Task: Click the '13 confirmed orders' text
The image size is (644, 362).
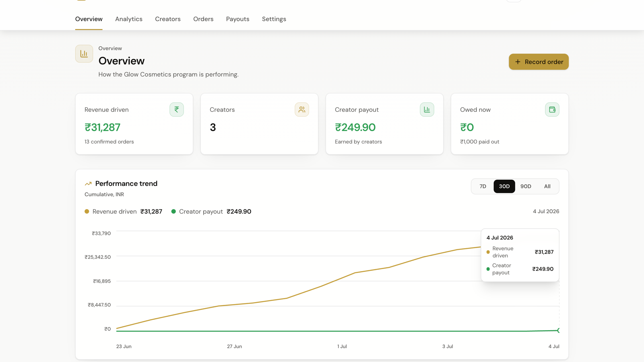Action: pyautogui.click(x=109, y=142)
